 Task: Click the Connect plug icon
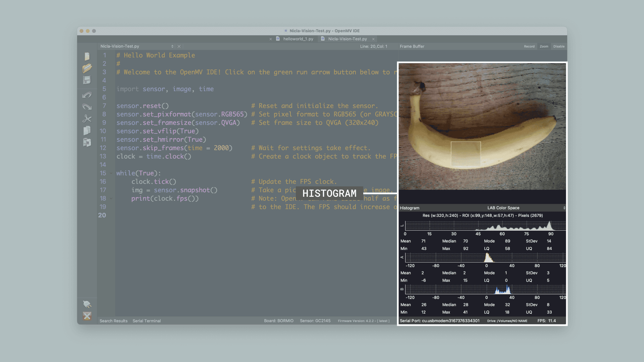tap(87, 304)
